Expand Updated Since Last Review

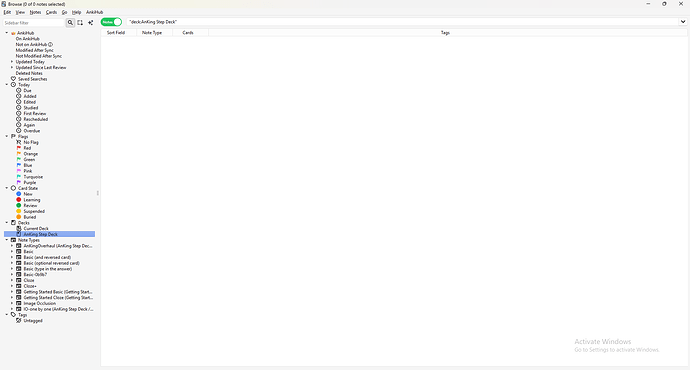point(12,67)
